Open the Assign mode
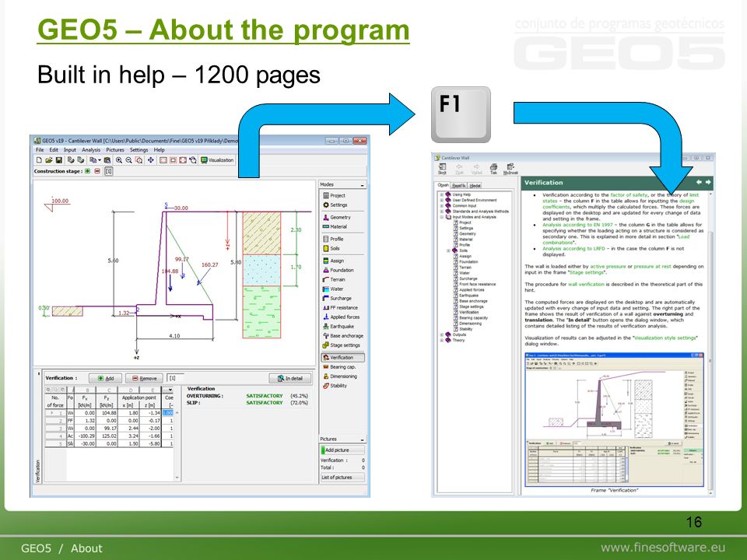The width and height of the screenshot is (747, 560). pyautogui.click(x=334, y=261)
